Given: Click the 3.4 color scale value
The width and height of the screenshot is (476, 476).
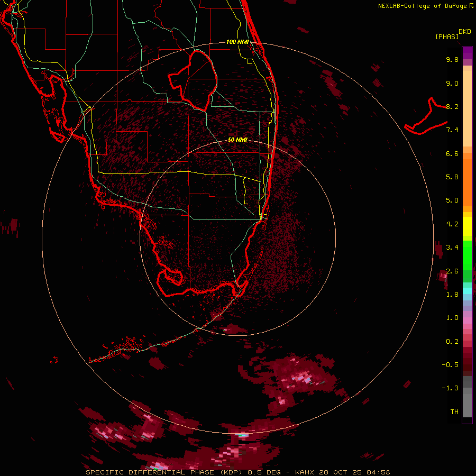Looking at the screenshot, I should (452, 248).
